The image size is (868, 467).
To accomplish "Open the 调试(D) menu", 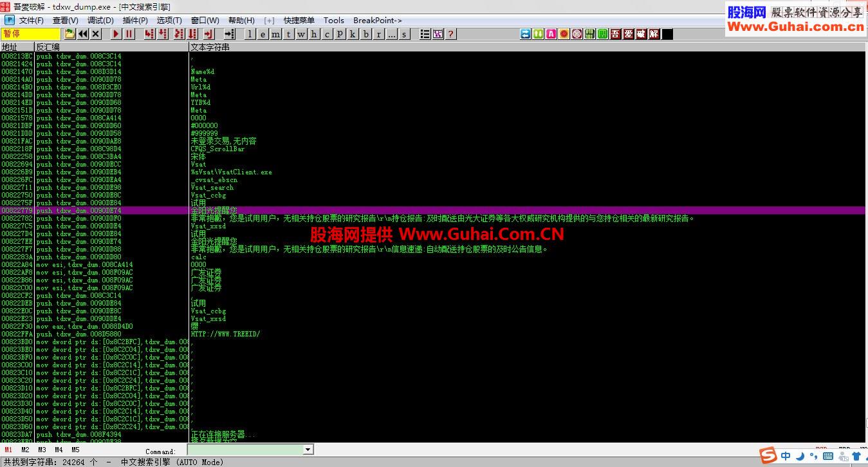I will pos(100,21).
